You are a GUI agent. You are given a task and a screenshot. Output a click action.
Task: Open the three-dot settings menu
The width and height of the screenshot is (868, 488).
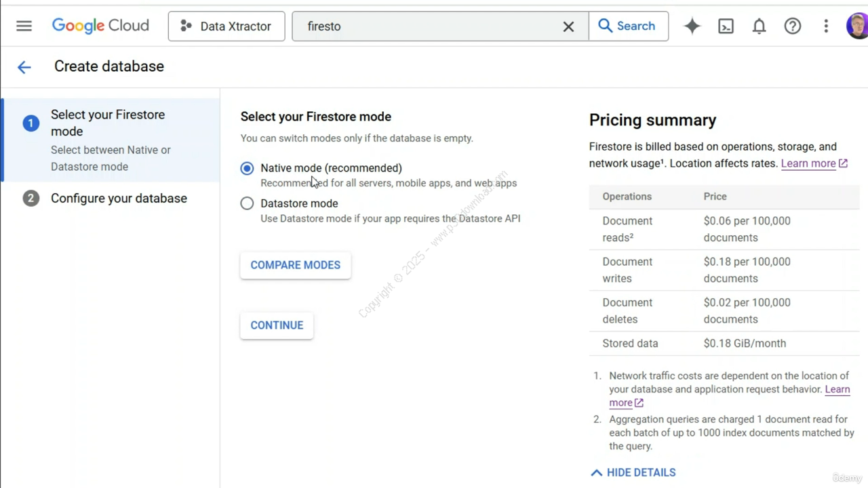826,26
